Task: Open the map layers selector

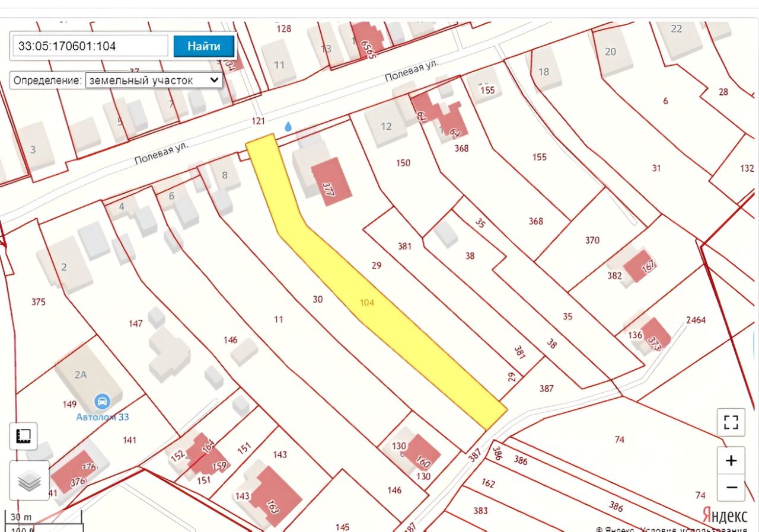Action: point(29,480)
